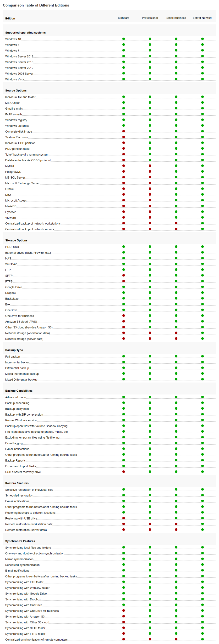
Task: Click the Standard edition column header
Action: point(124,18)
